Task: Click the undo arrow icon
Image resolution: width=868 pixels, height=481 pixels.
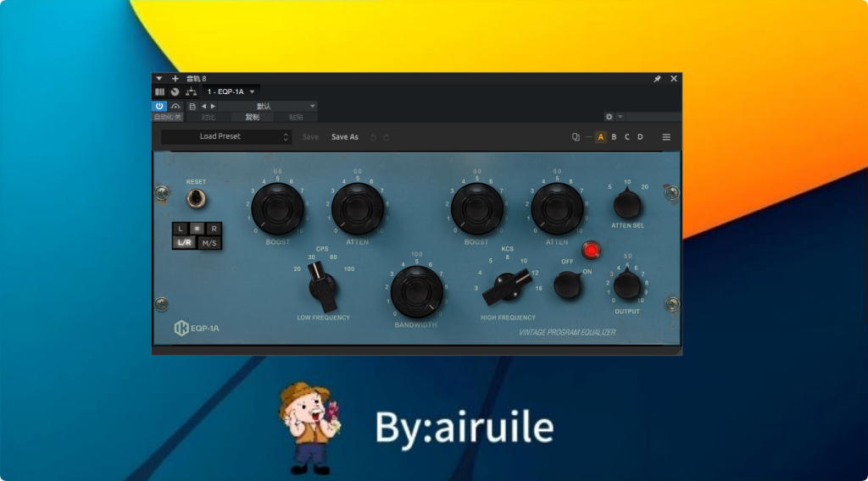Action: (x=373, y=137)
